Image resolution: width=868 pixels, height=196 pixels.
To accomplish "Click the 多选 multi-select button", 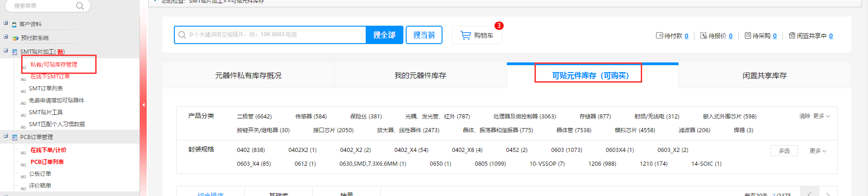I will pyautogui.click(x=784, y=151).
